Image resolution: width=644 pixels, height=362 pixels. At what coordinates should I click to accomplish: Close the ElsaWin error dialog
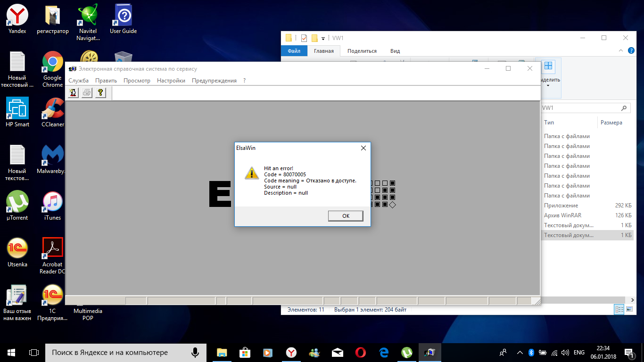coord(363,148)
